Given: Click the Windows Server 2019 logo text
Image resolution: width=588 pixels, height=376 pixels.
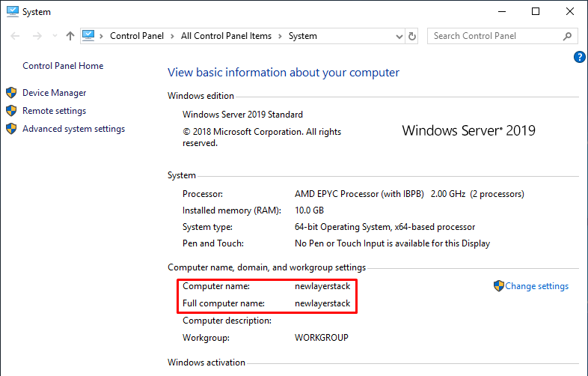Looking at the screenshot, I should pyautogui.click(x=469, y=131).
